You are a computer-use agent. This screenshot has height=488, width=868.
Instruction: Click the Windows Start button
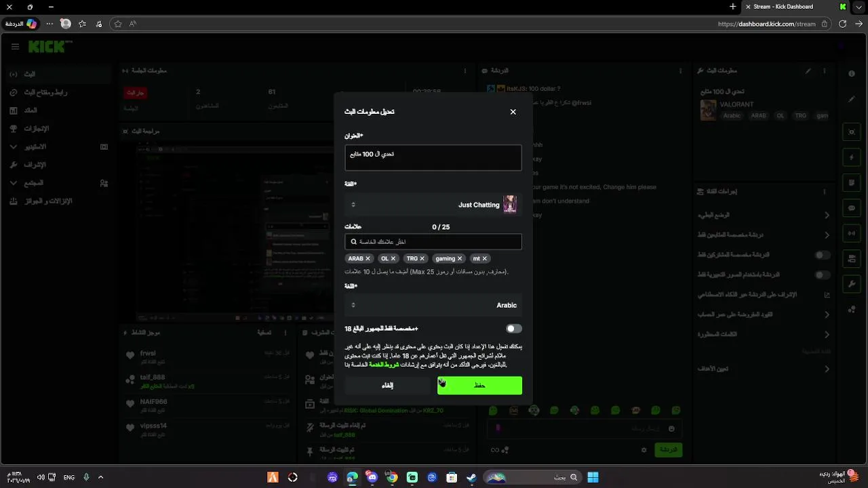click(593, 477)
